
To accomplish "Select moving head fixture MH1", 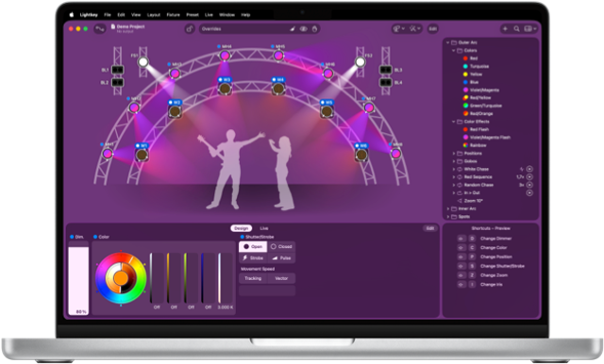I will [x=108, y=154].
